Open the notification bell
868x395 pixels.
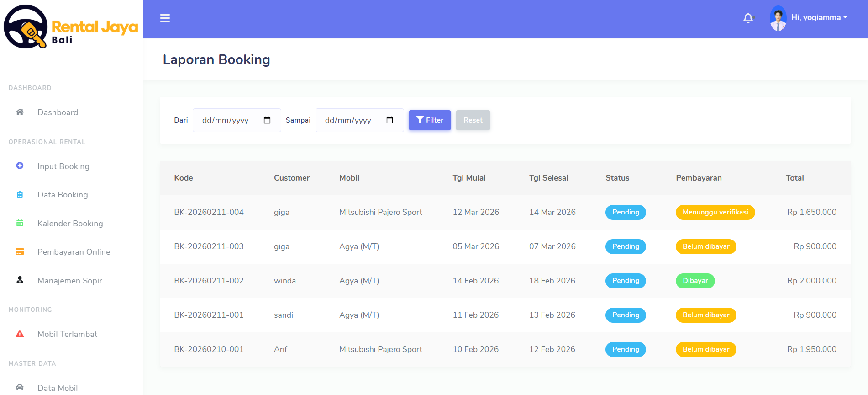(x=748, y=18)
